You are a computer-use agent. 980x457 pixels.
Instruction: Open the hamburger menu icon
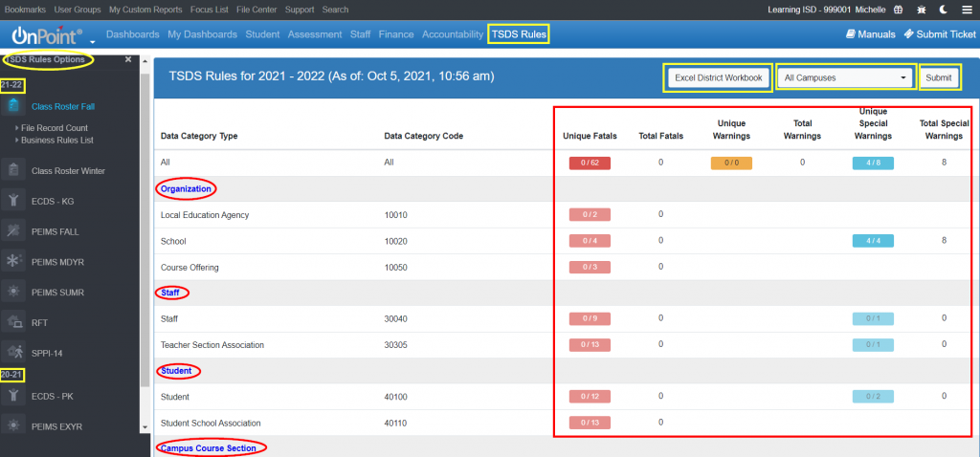[967, 10]
